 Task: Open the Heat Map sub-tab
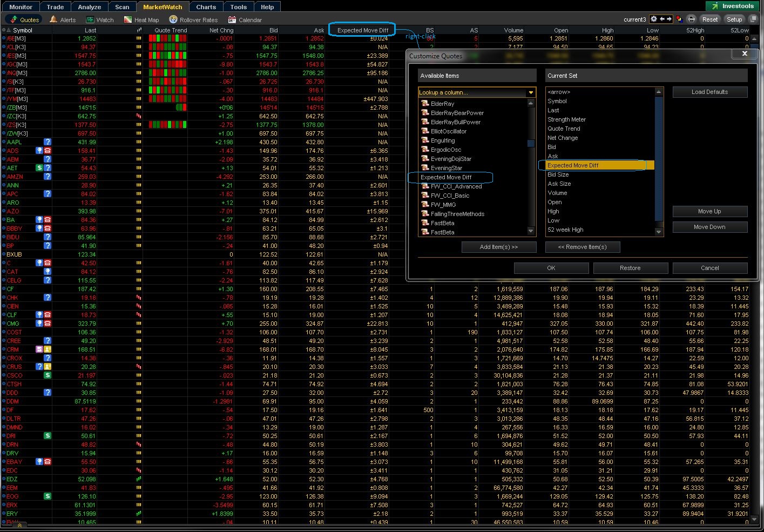[x=141, y=20]
